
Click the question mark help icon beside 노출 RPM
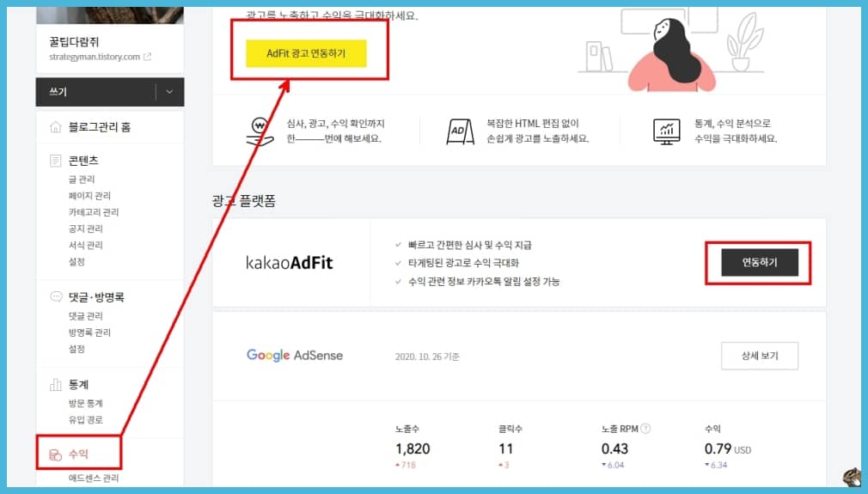pos(645,429)
